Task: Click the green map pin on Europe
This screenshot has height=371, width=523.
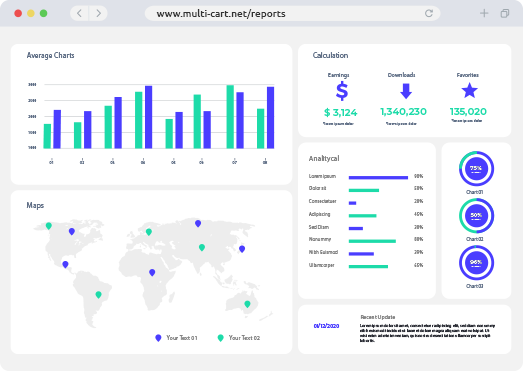Action: click(149, 232)
